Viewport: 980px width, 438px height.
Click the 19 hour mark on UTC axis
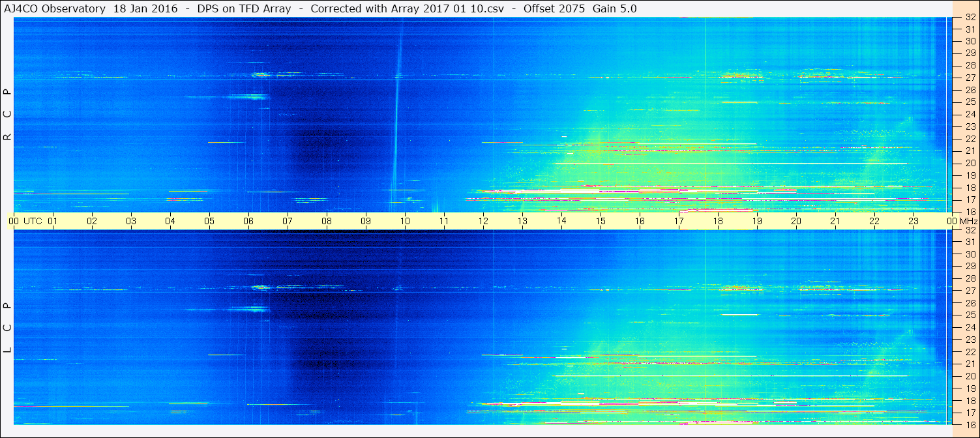(x=757, y=221)
